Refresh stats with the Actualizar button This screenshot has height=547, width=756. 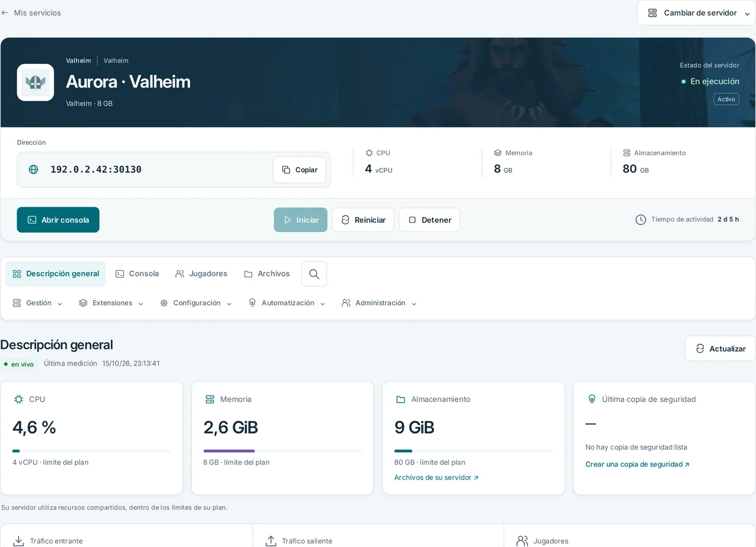tap(721, 349)
